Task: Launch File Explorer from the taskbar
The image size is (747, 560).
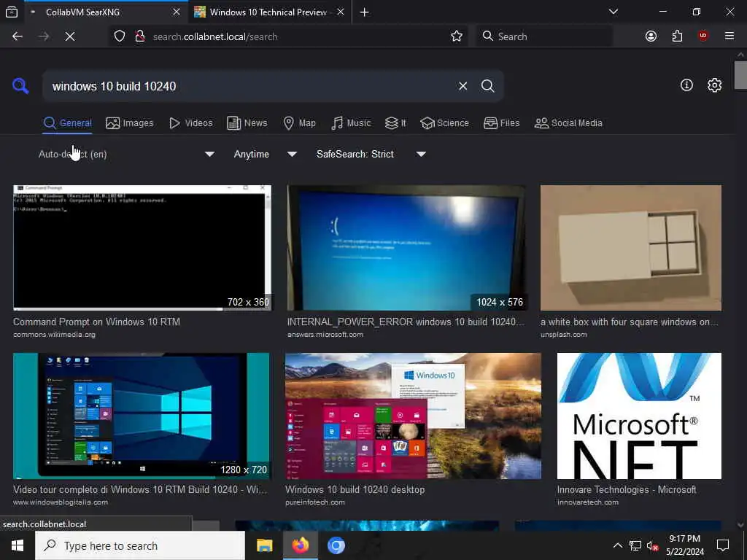Action: [264, 545]
